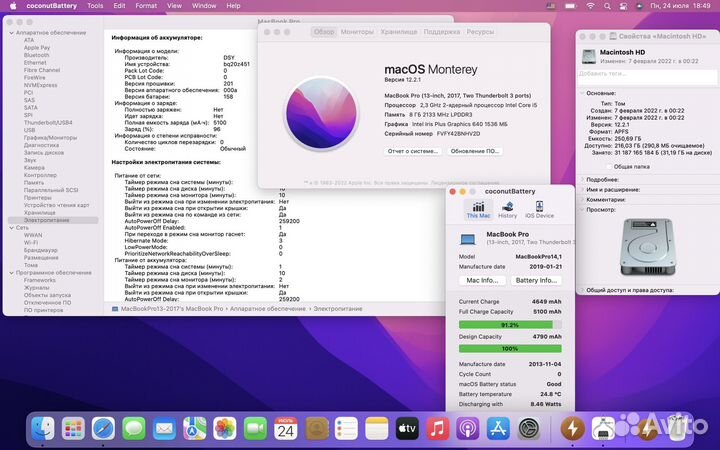Screen dimensions: 720x450
Task: Collapse Аппаратное обеспечение in the sidebar
Action: [11, 33]
